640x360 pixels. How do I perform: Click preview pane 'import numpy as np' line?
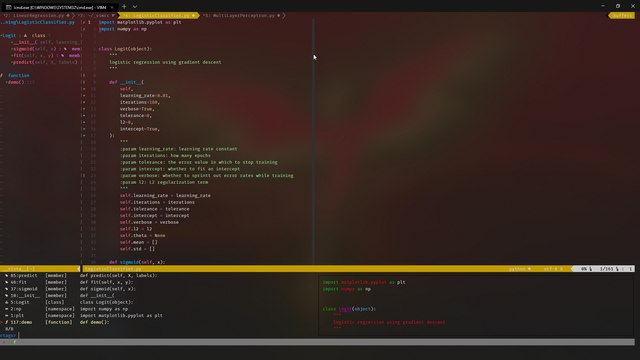(347, 289)
